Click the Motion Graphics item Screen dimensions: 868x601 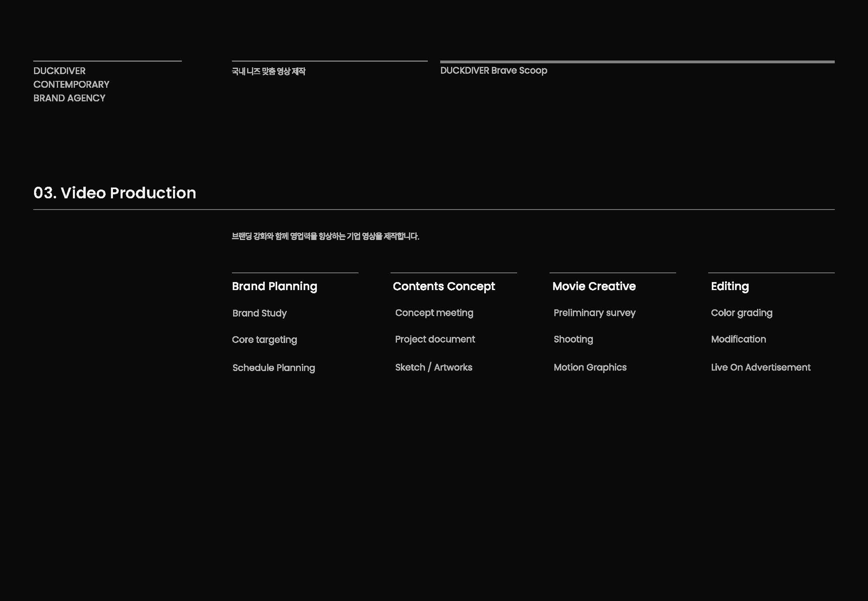pyautogui.click(x=590, y=367)
